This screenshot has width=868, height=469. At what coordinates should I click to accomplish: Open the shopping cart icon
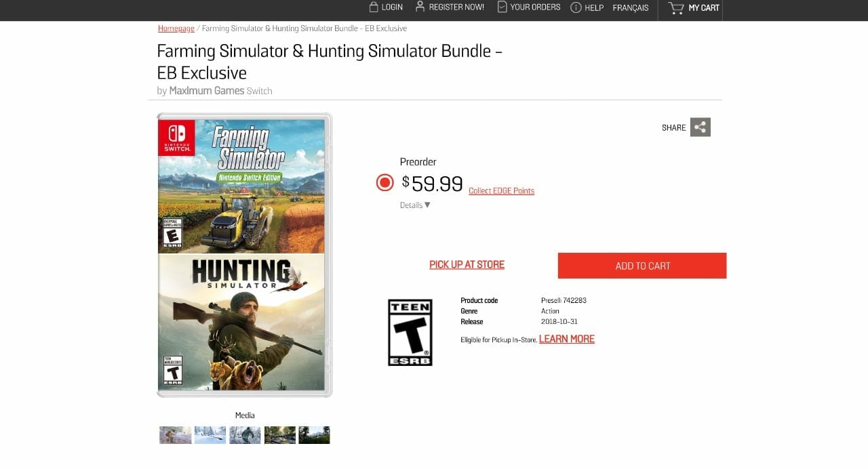pyautogui.click(x=675, y=8)
